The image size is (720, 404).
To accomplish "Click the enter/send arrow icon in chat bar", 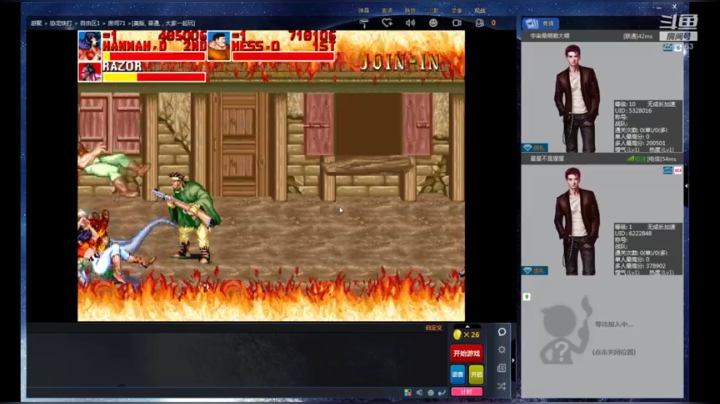I will 442,393.
